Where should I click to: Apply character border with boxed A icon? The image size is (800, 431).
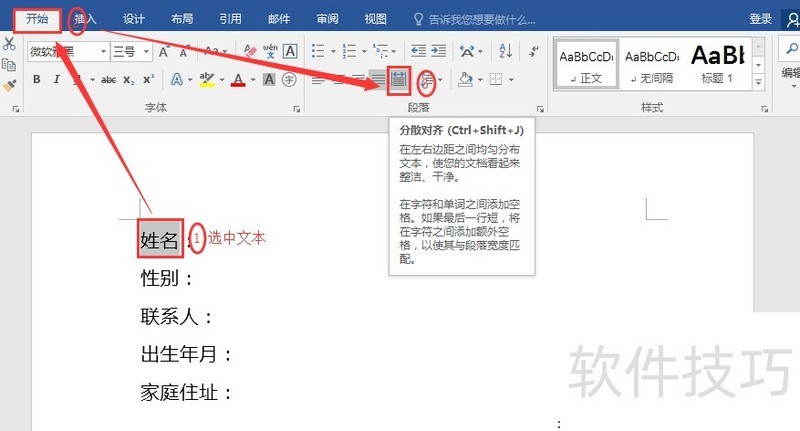click(x=290, y=51)
